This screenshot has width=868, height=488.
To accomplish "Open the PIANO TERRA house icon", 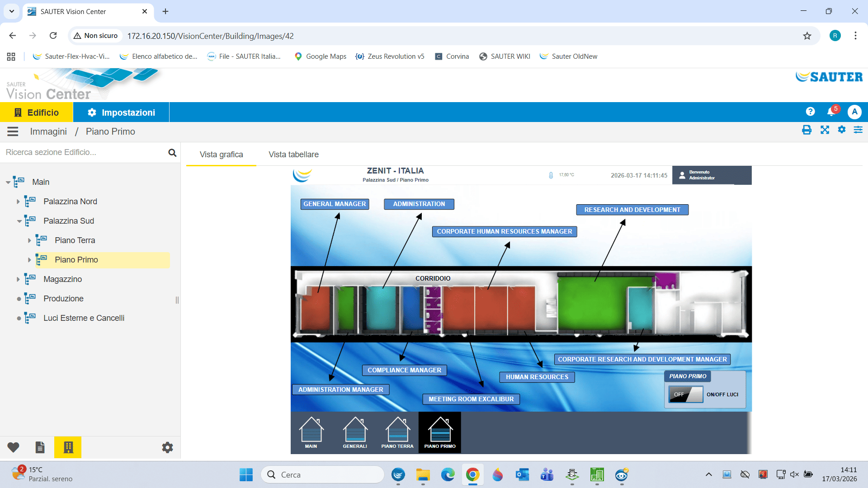I will click(x=397, y=432).
